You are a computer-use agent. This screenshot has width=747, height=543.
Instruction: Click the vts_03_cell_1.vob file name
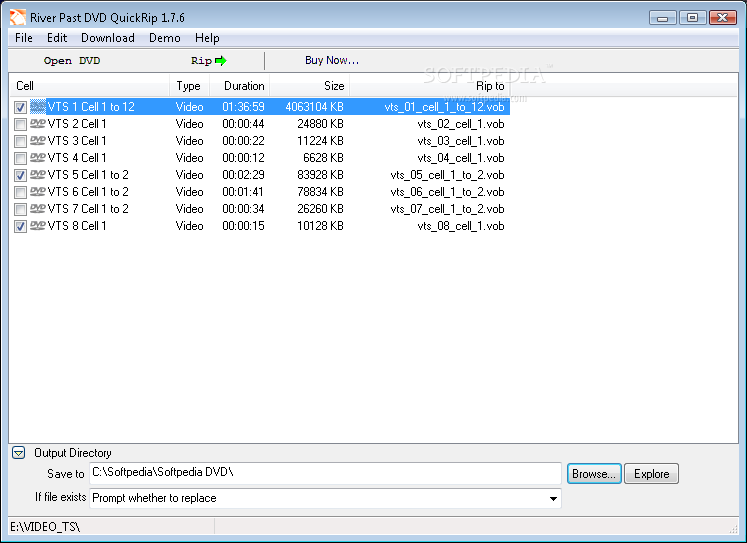click(x=461, y=141)
